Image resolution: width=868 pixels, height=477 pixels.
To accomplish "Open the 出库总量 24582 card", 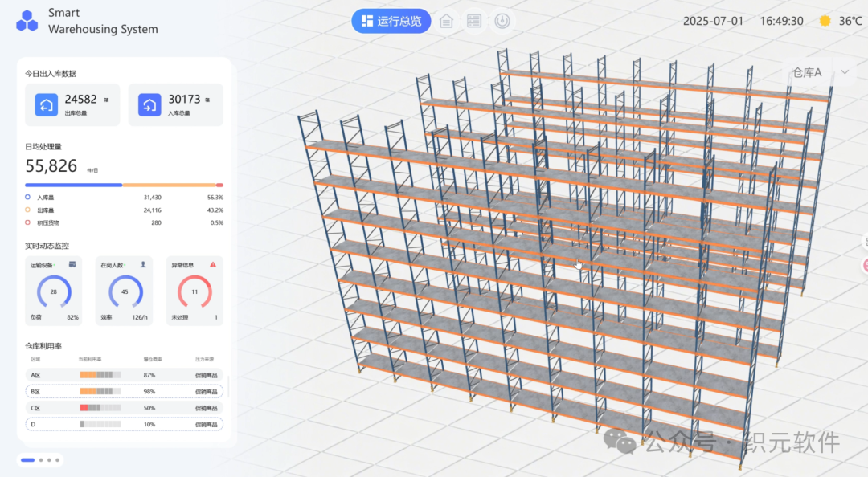I will (x=72, y=104).
